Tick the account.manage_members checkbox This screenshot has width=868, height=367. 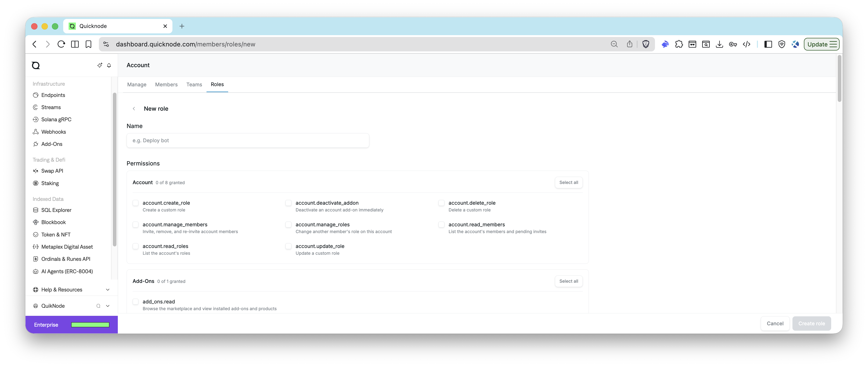point(135,224)
